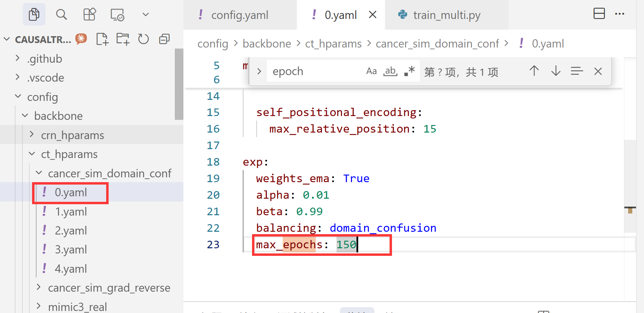Split the editor layout

point(599,13)
